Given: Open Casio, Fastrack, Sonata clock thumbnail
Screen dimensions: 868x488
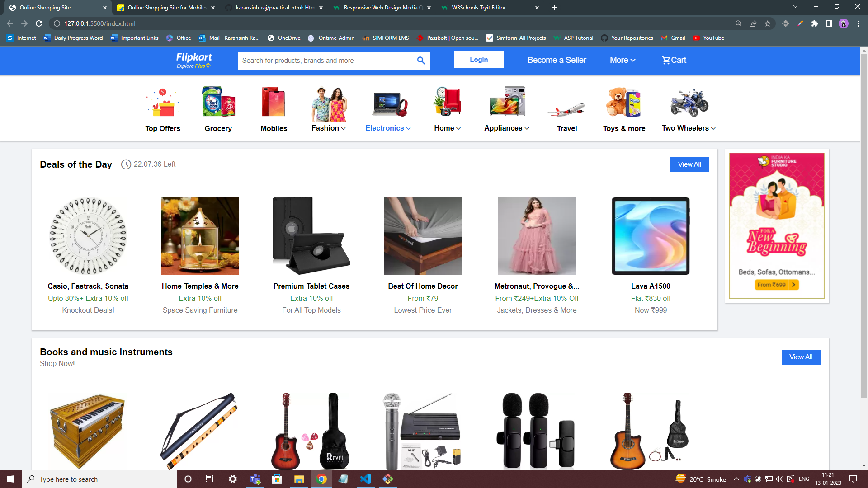Looking at the screenshot, I should [x=88, y=236].
